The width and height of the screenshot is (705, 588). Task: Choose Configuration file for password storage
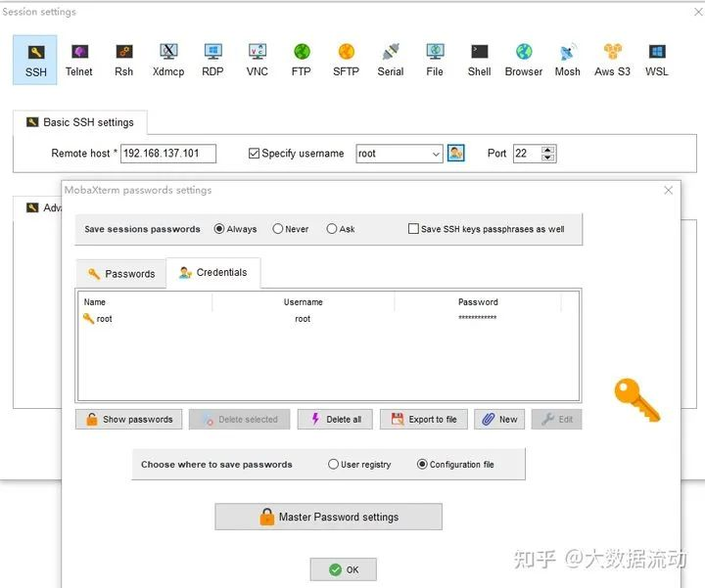[x=422, y=464]
